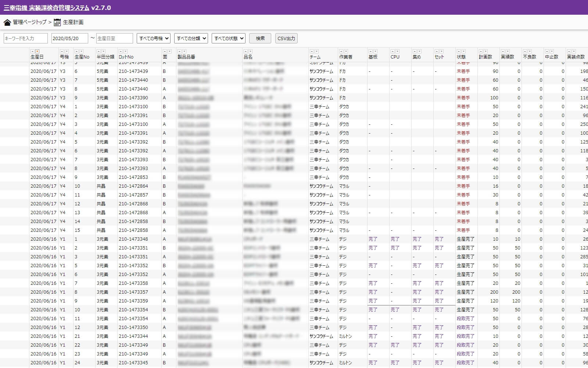This screenshot has width=588, height=368.
Task: Click lot number 210-1473358
Action: pos(133,283)
